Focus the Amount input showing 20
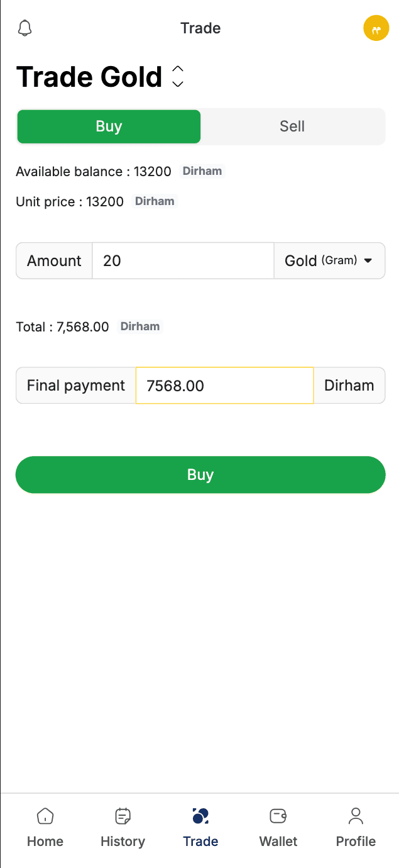 (183, 260)
